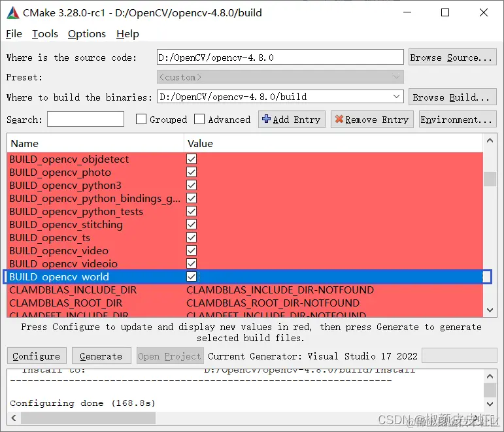
Task: Click the progress bar beside Current Generator
Action: point(460,356)
